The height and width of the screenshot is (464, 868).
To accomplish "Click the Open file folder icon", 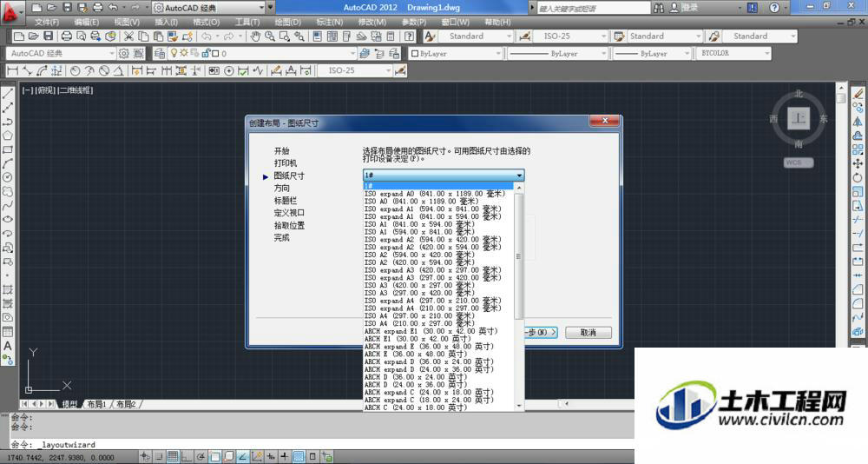I will coord(33,36).
